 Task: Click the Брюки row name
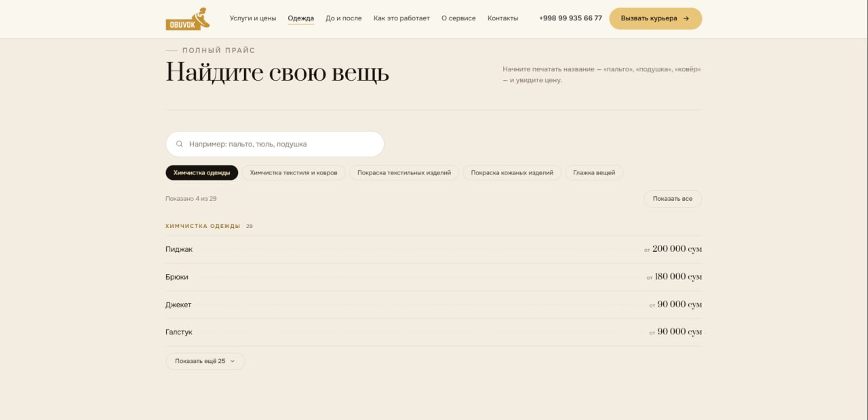pyautogui.click(x=177, y=277)
